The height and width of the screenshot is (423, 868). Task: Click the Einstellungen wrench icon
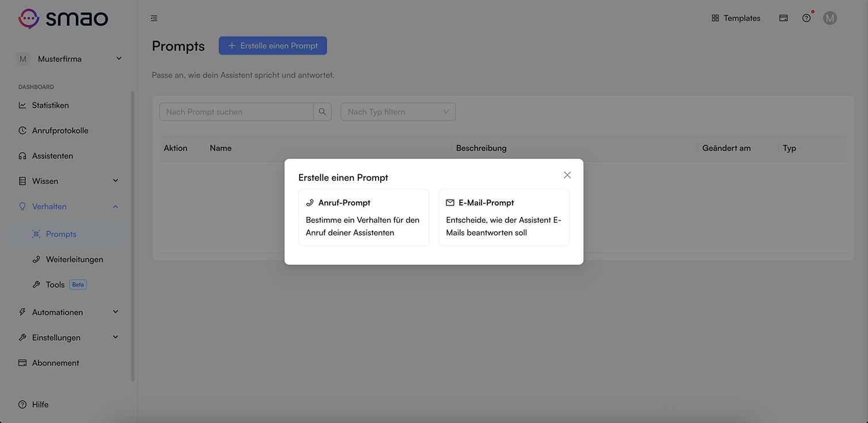[x=22, y=338]
